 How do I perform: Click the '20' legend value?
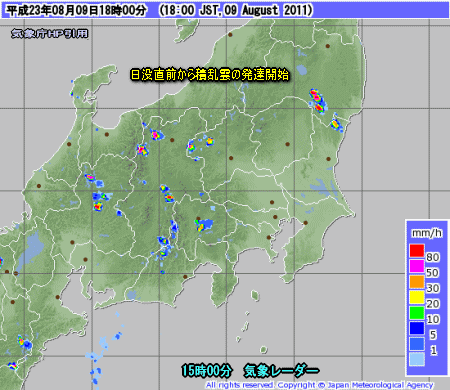[x=433, y=304]
